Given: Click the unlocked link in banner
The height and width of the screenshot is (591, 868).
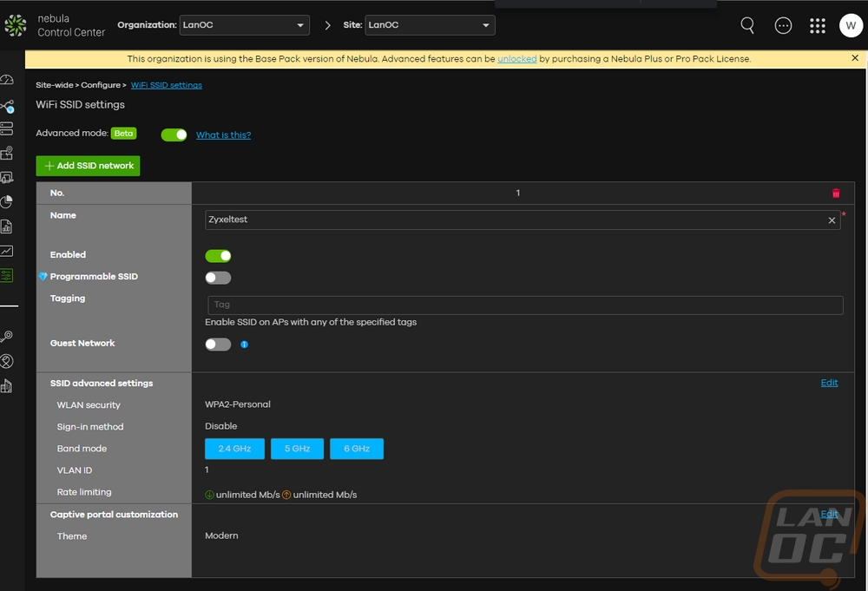Looking at the screenshot, I should pyautogui.click(x=517, y=59).
